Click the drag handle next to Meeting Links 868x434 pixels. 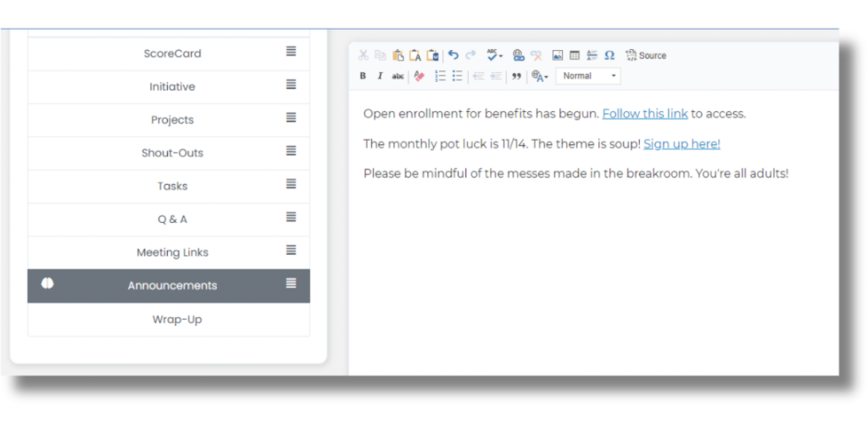(x=291, y=250)
